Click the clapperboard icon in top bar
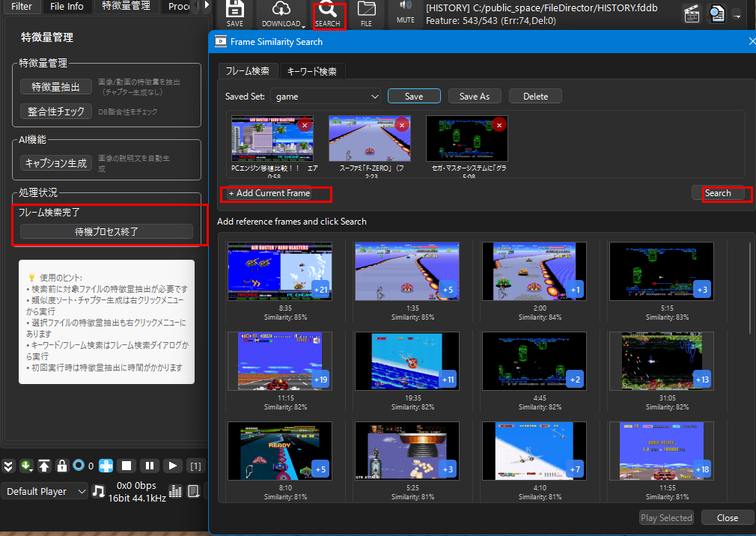This screenshot has height=536, width=756. click(693, 14)
